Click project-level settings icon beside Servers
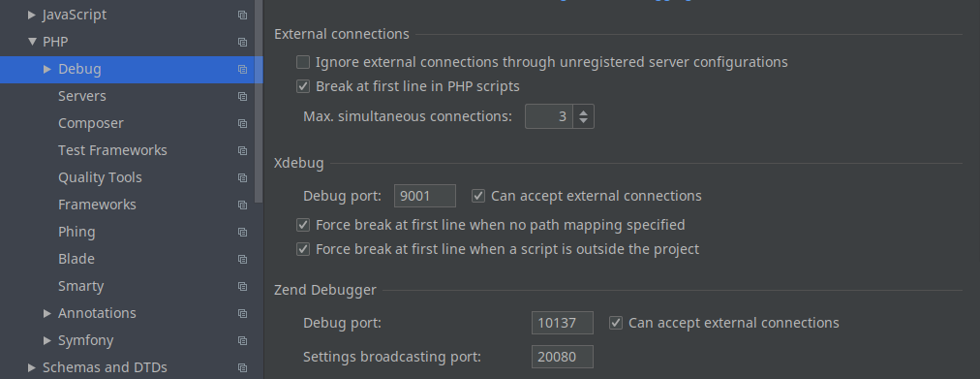This screenshot has height=379, width=980. (242, 96)
